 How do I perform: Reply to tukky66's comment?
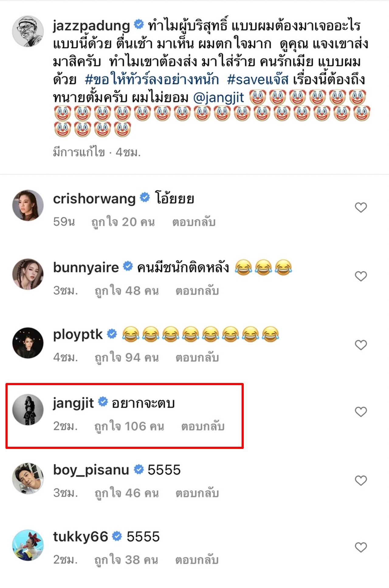tap(197, 560)
